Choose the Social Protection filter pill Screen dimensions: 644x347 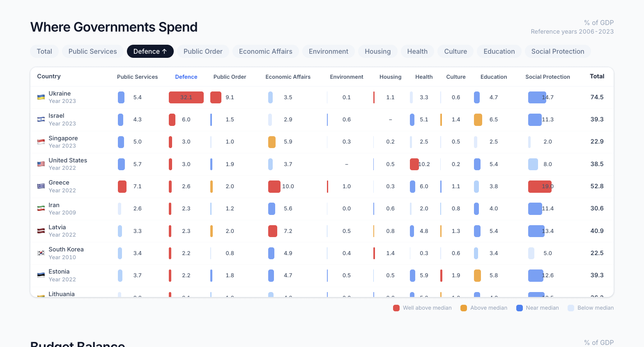pyautogui.click(x=557, y=51)
